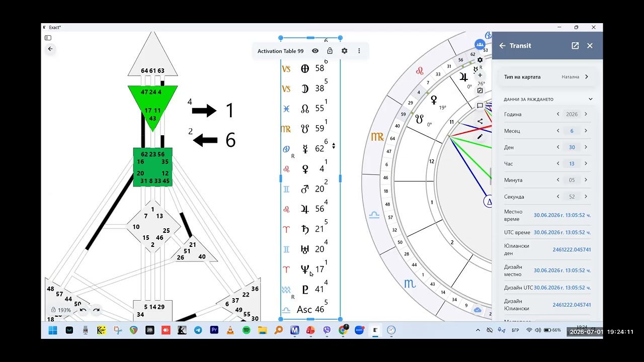Increase the Минута value
This screenshot has height=362, width=644.
click(x=586, y=180)
